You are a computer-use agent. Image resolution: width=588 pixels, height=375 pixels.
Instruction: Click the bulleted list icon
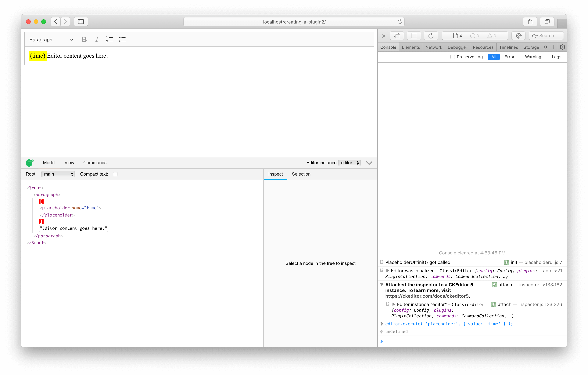tap(123, 39)
